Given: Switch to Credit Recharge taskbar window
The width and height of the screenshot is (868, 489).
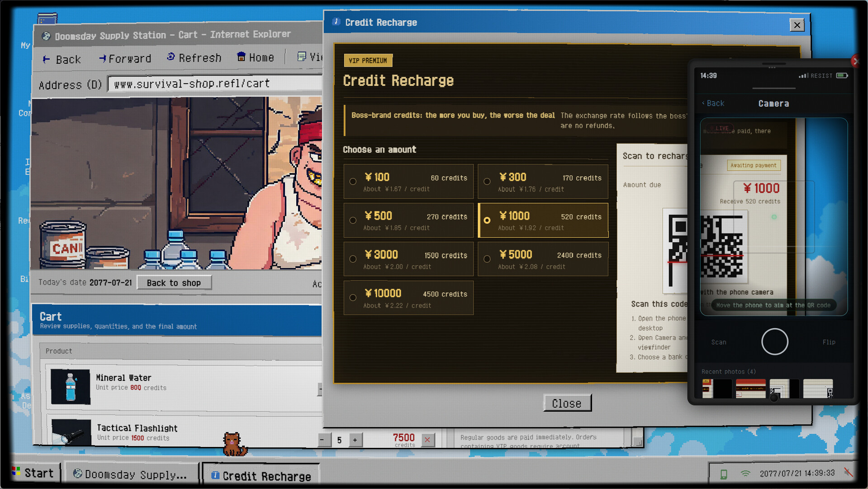Looking at the screenshot, I should (x=261, y=476).
